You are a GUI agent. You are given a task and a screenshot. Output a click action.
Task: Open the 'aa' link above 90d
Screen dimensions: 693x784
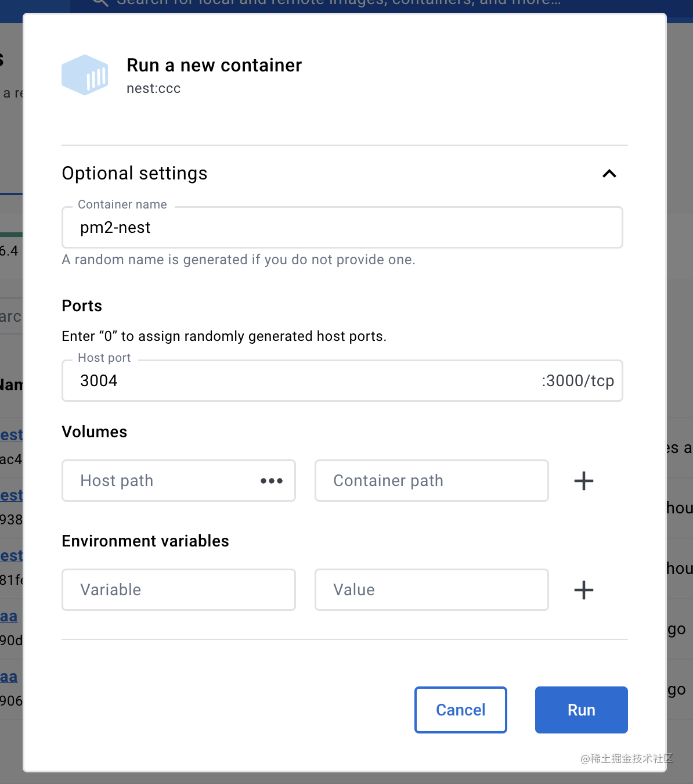click(9, 616)
